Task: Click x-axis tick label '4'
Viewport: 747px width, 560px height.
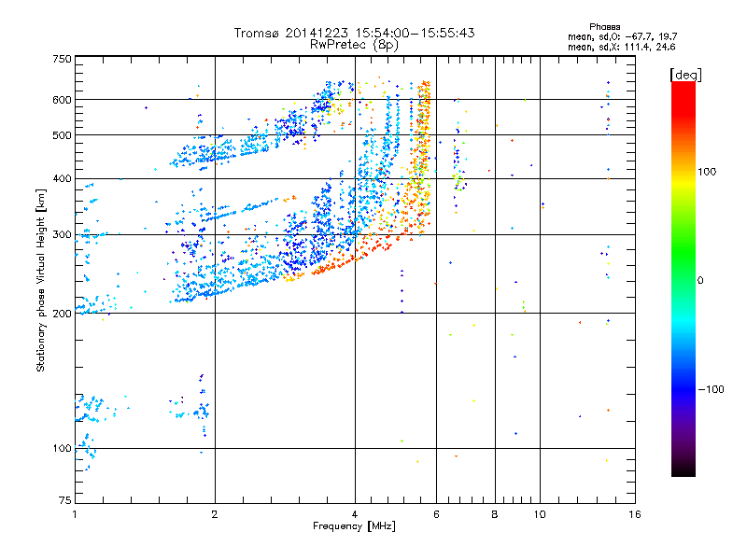Action: click(x=355, y=514)
